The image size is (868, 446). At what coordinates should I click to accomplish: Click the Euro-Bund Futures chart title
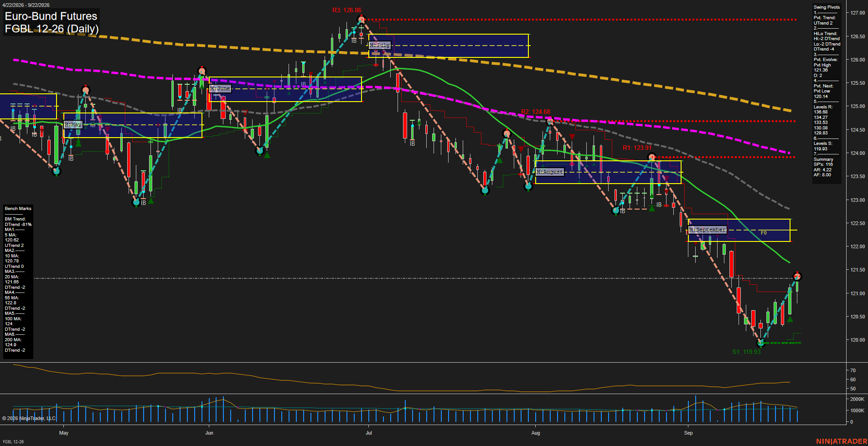(51, 16)
